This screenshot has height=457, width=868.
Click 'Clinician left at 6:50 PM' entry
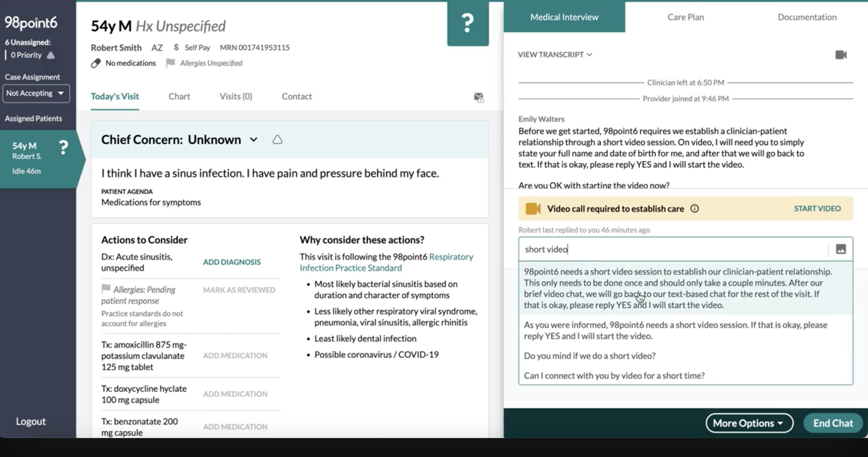pyautogui.click(x=686, y=82)
